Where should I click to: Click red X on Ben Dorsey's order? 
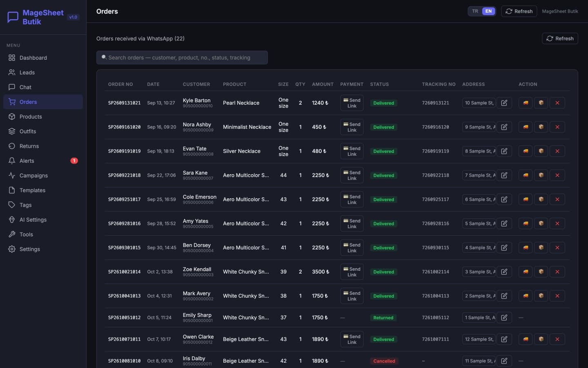coord(557,248)
